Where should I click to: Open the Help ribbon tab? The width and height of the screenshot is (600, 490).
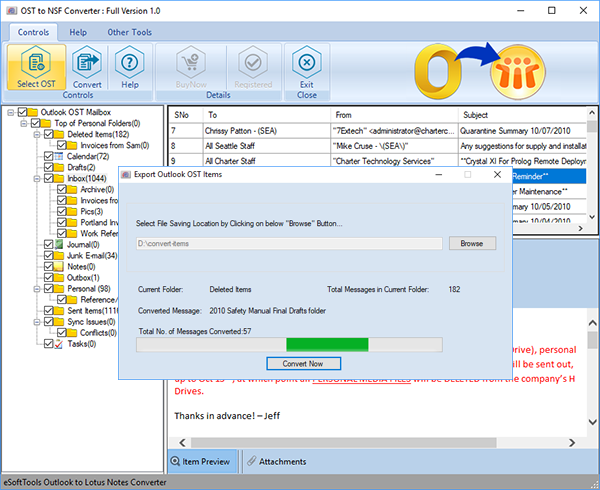(78, 32)
